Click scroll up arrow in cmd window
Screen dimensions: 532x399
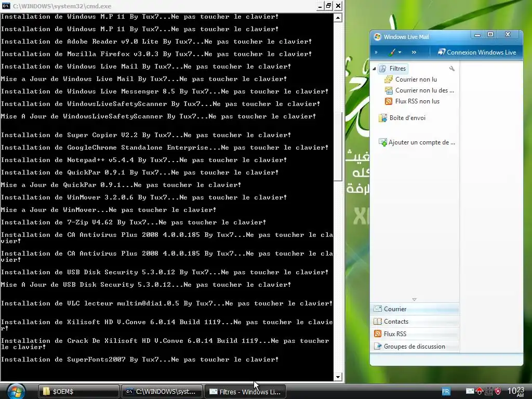pyautogui.click(x=338, y=17)
